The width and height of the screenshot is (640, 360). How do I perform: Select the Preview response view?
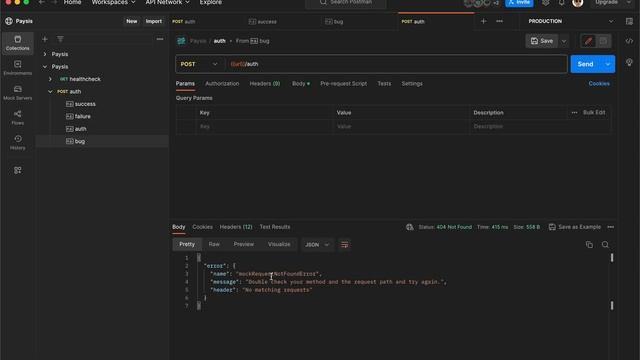244,244
